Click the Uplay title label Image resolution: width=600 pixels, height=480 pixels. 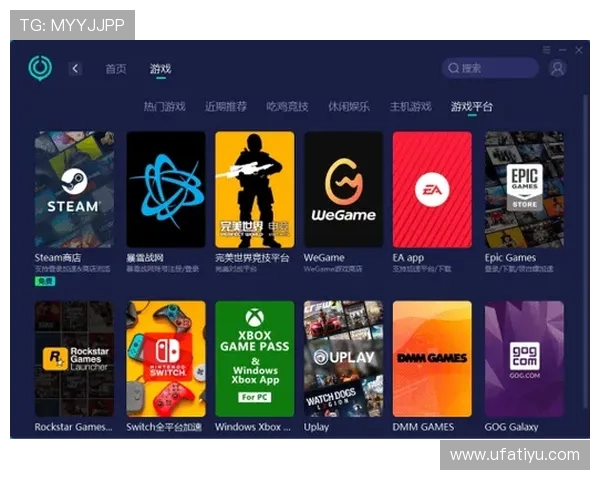pyautogui.click(x=316, y=427)
